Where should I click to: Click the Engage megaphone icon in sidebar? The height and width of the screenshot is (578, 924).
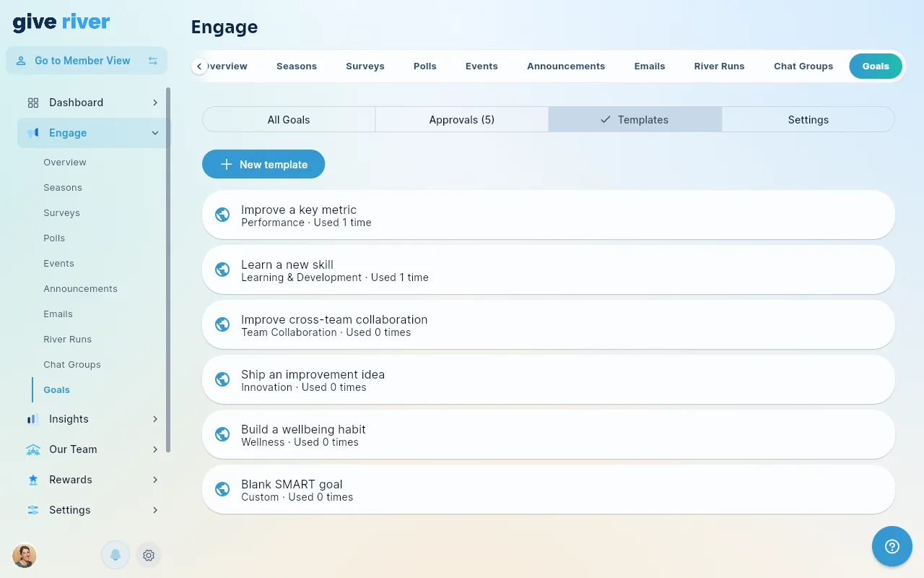[33, 133]
